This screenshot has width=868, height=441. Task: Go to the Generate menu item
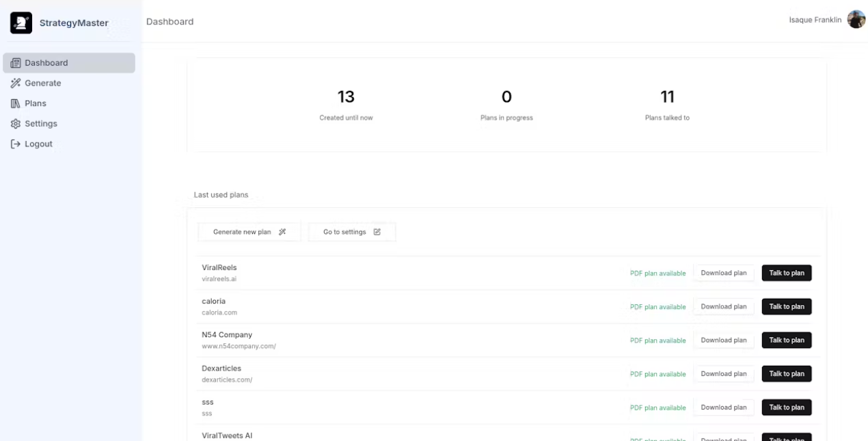[x=69, y=83]
